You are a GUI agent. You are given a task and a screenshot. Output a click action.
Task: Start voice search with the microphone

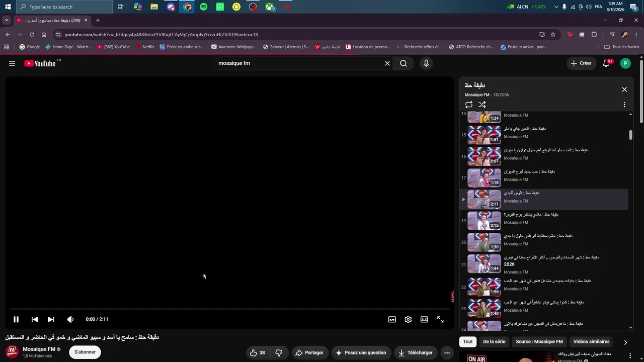tap(426, 63)
